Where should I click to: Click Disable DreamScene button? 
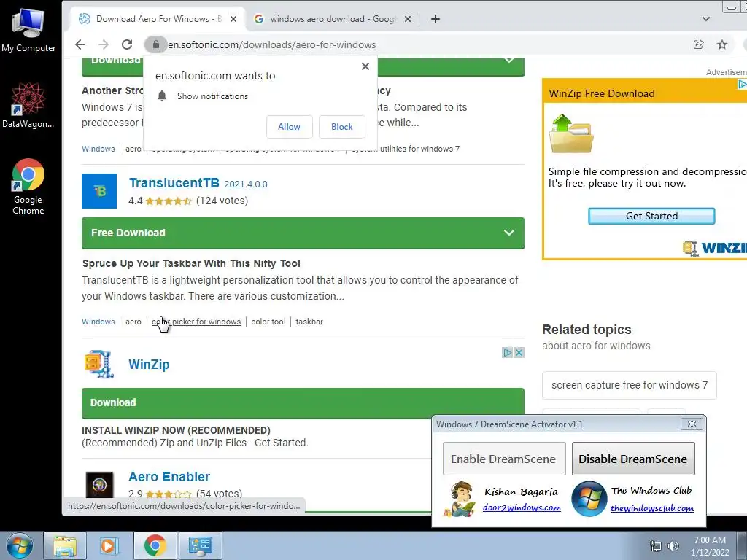(x=633, y=459)
